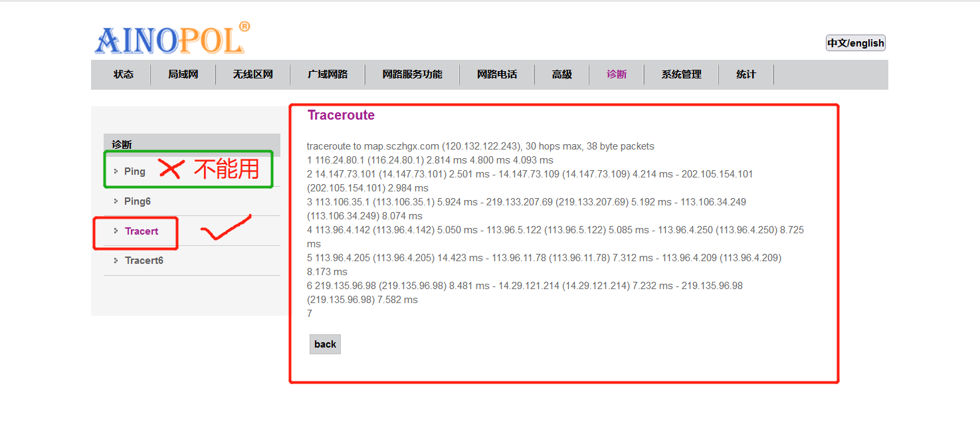Click the traceroute to map.sczhgx.com output line
The image size is (980, 432).
(x=480, y=146)
